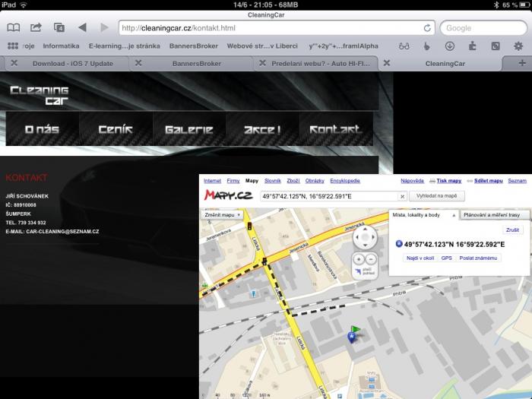Open the bookmarks book icon
The width and height of the screenshot is (532, 399).
(x=13, y=28)
